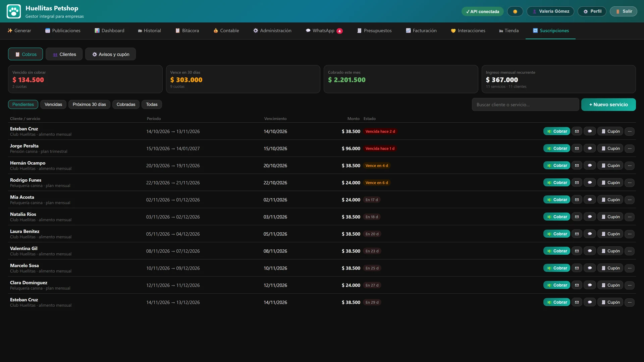
Task: Expand the actions menu for Natalia Ríos
Action: pyautogui.click(x=630, y=217)
